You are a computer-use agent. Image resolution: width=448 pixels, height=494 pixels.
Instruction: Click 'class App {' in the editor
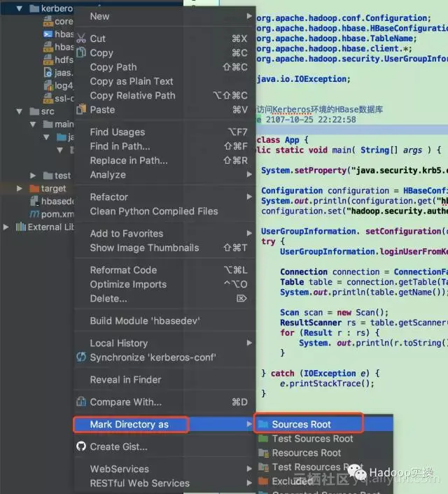pyautogui.click(x=283, y=139)
